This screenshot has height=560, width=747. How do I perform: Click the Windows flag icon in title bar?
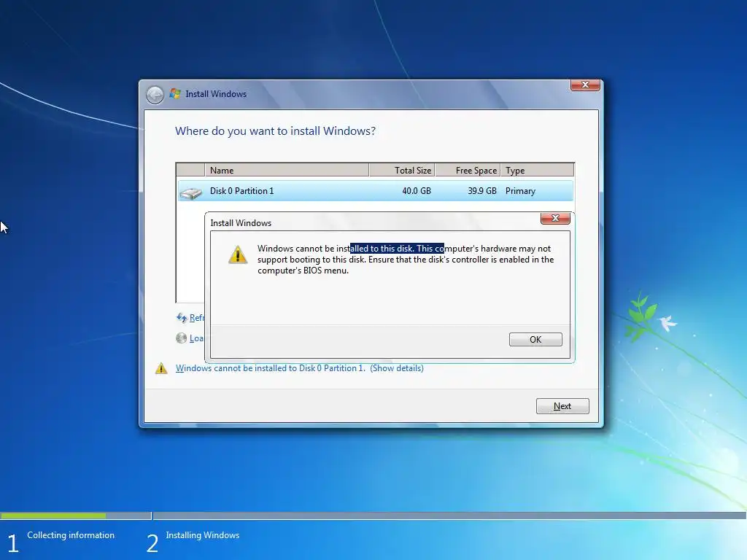click(x=175, y=93)
